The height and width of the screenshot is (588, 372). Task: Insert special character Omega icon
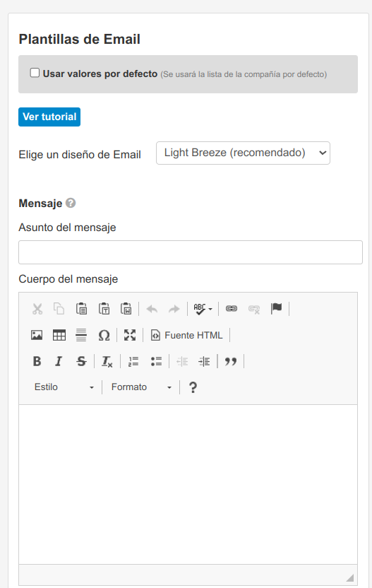(104, 335)
